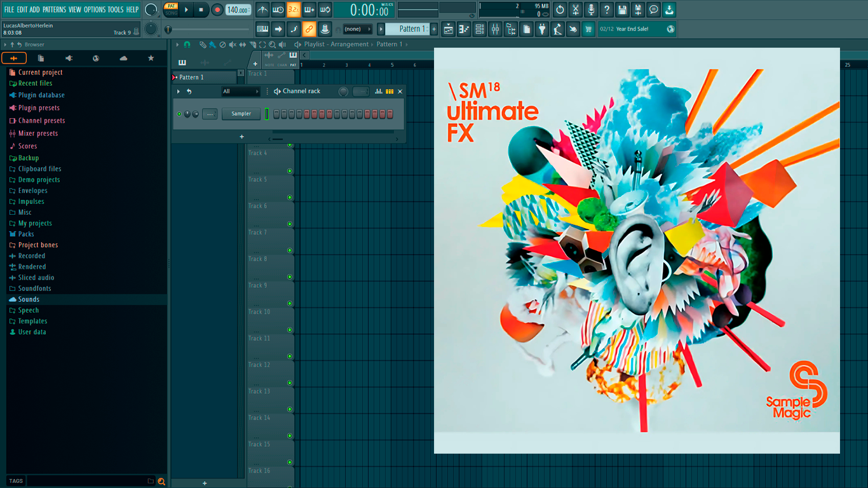Open the project info speech bubble icon
Image resolution: width=868 pixels, height=488 pixels.
[x=653, y=10]
